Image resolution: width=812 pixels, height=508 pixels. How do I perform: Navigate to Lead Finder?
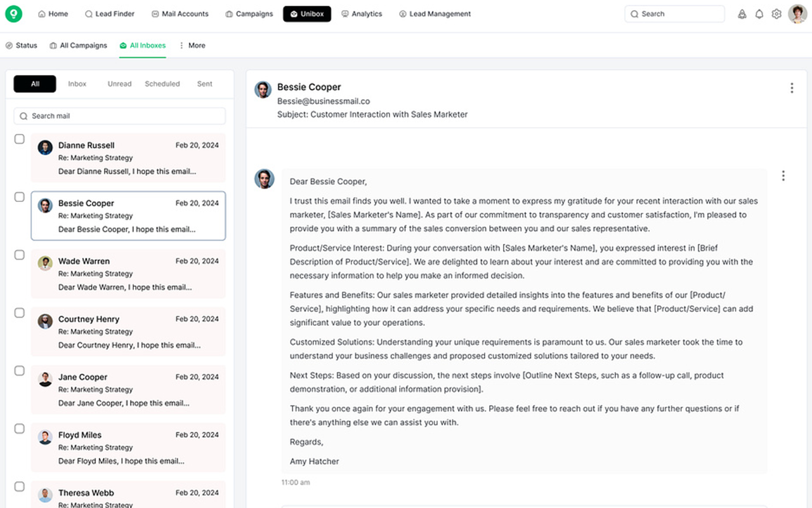[109, 13]
